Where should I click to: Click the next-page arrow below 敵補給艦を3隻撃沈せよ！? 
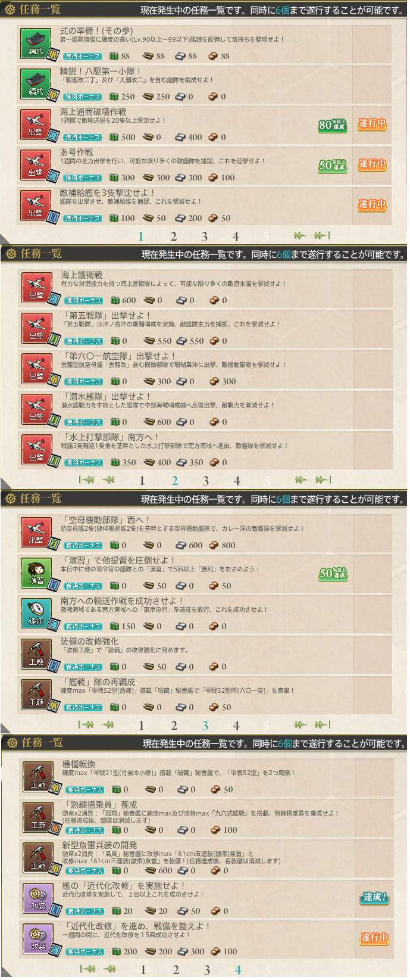click(301, 236)
